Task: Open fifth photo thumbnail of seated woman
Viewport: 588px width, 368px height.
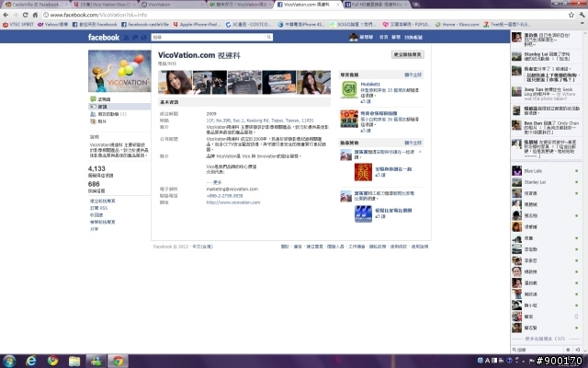Action: pyautogui.click(x=313, y=82)
